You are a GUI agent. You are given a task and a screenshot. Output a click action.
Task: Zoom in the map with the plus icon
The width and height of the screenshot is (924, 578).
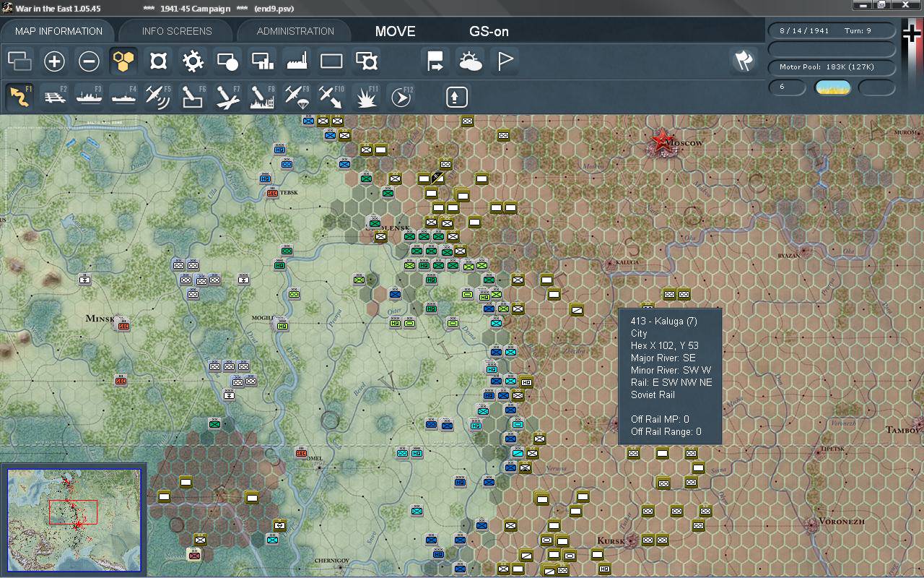[x=54, y=61]
